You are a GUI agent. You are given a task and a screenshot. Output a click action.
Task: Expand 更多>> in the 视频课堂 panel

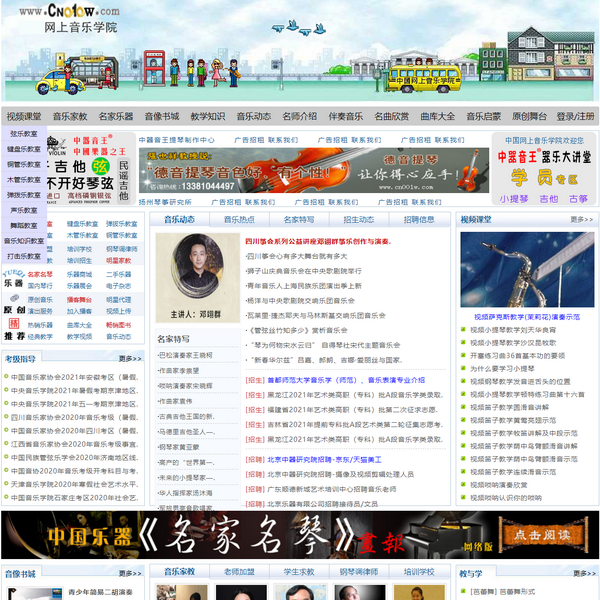(x=581, y=219)
